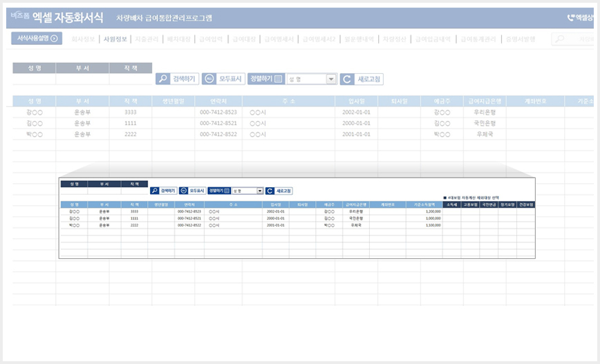This screenshot has height=364, width=600.
Task: Click the list icon on the inset 정렬하기 button
Action: point(227,191)
